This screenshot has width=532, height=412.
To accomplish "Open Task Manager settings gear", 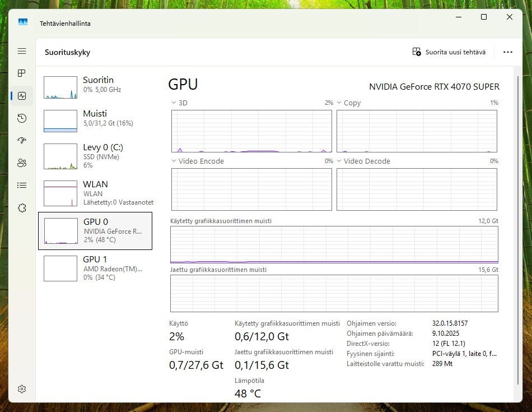I will (x=22, y=389).
